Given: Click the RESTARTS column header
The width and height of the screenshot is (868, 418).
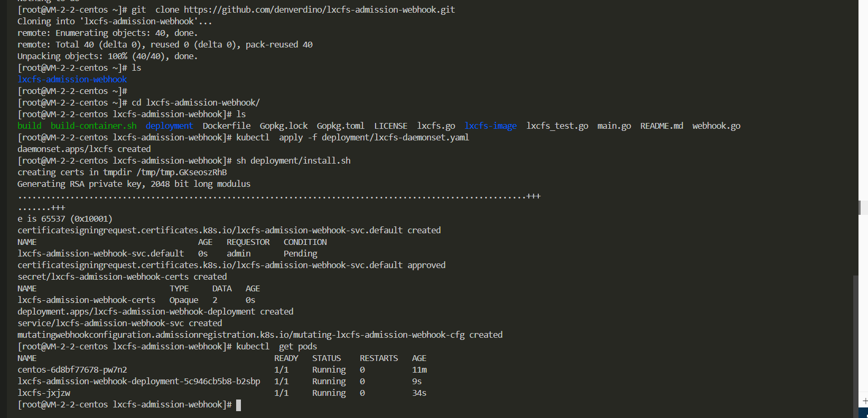Looking at the screenshot, I should click(x=379, y=358).
